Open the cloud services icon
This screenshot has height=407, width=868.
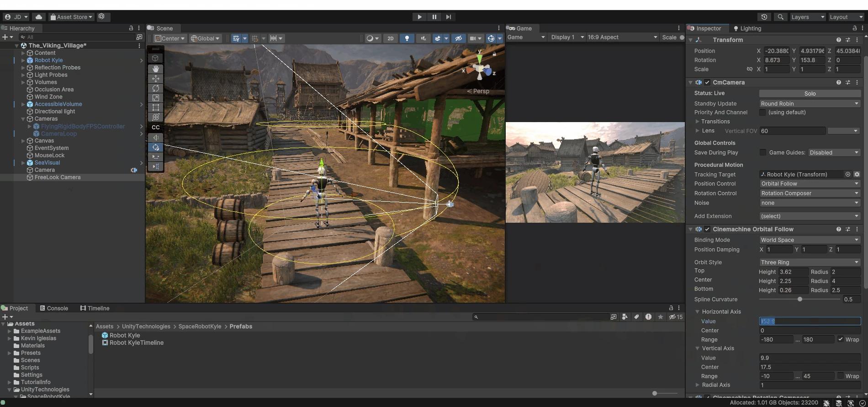coord(39,17)
